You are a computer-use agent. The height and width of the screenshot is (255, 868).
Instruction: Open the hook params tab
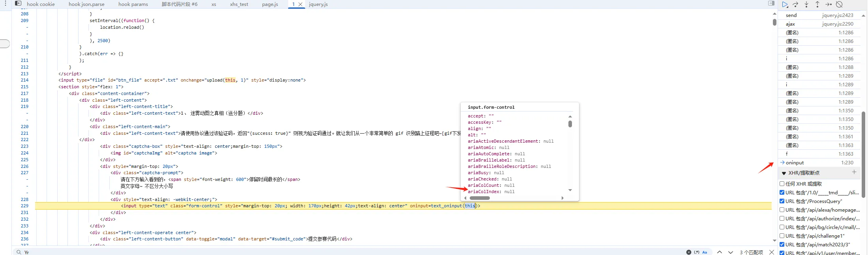[x=133, y=4]
